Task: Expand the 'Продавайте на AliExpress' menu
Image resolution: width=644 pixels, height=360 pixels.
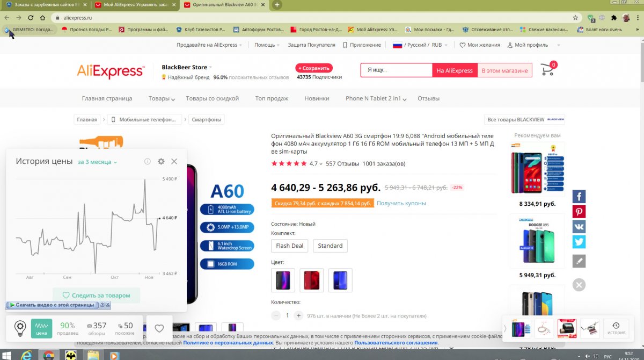Action: coord(209,45)
